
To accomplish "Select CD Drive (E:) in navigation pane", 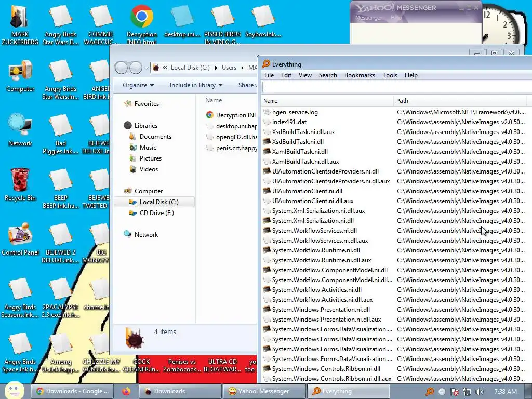I will [x=156, y=212].
